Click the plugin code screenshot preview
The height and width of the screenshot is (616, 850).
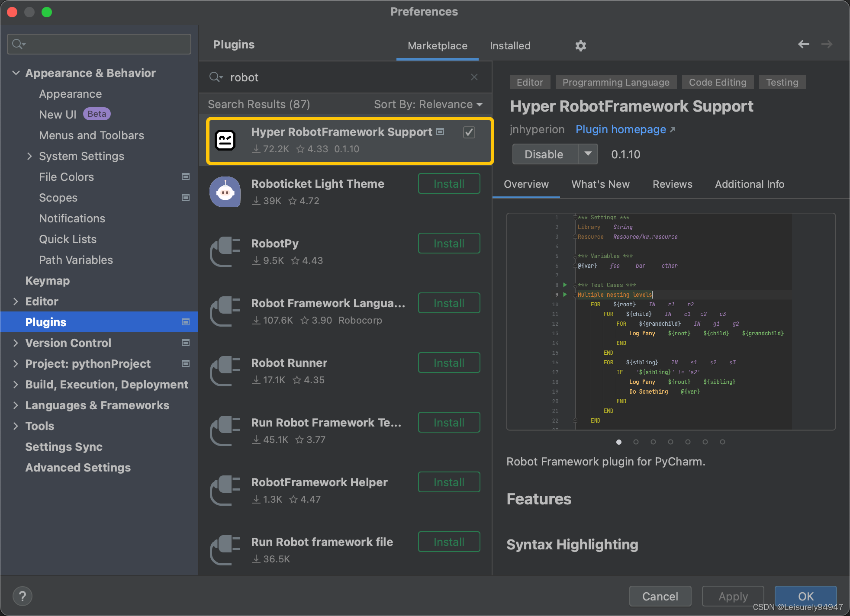[671, 321]
